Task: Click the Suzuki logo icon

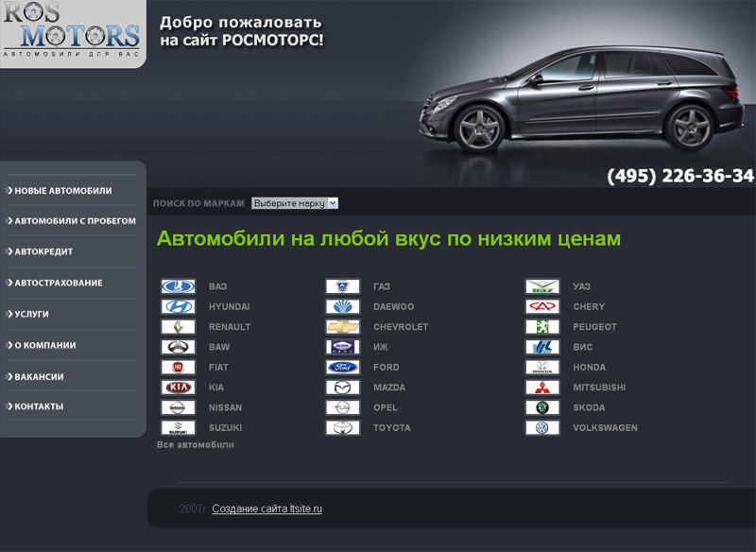Action: click(x=178, y=428)
